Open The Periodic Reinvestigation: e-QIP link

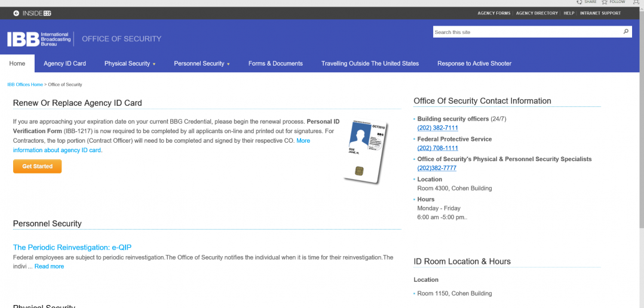(72, 247)
